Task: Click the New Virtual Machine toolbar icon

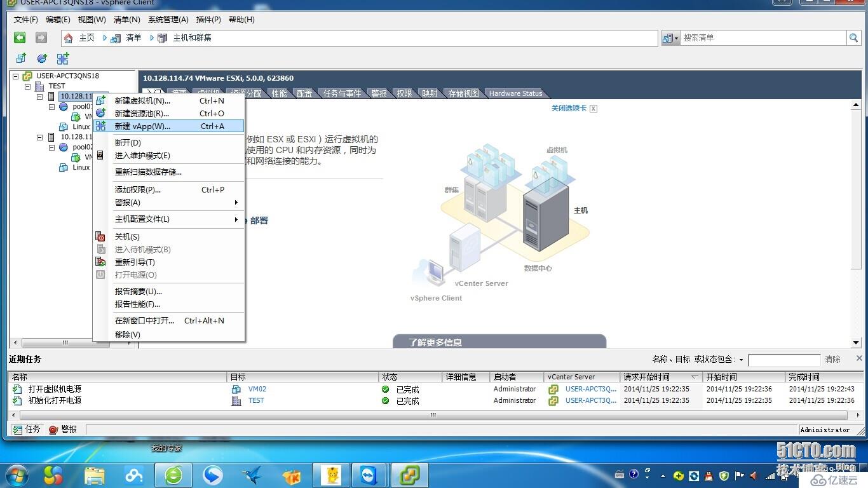Action: pyautogui.click(x=21, y=58)
